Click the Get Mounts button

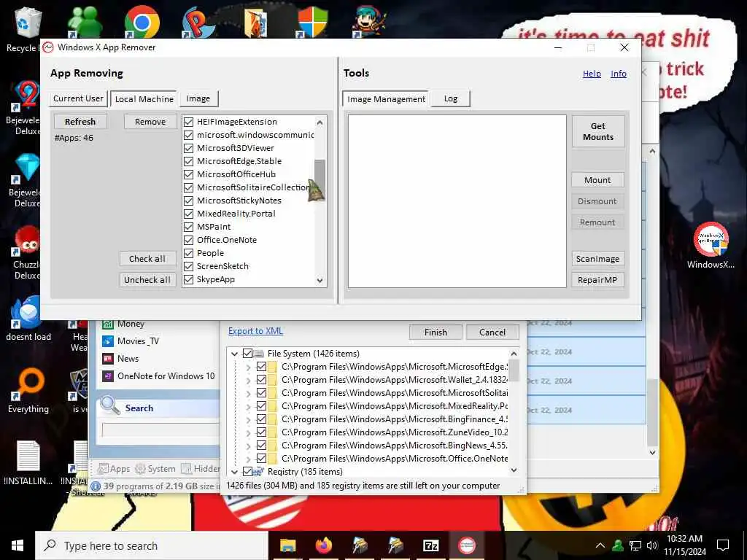598,131
